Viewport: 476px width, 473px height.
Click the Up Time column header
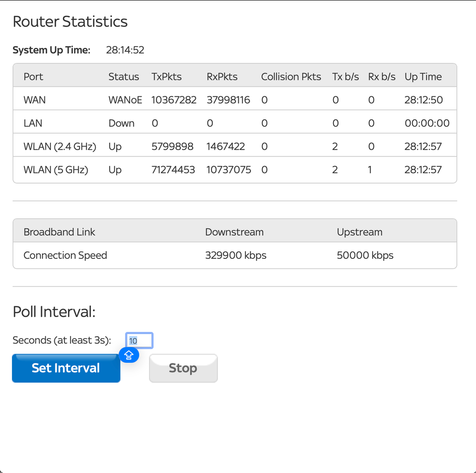pyautogui.click(x=423, y=77)
